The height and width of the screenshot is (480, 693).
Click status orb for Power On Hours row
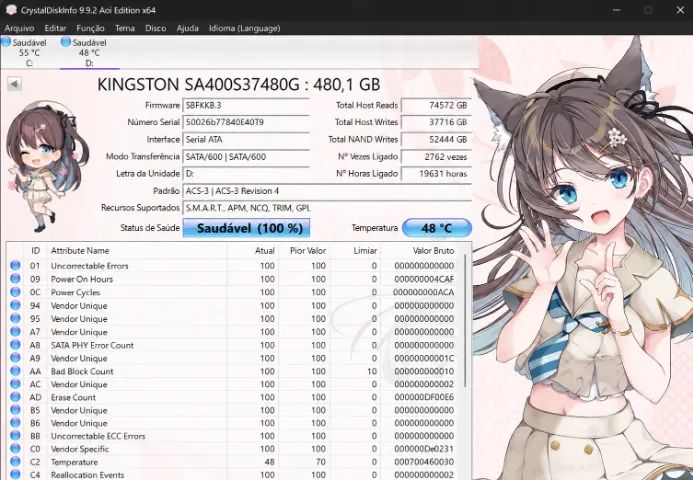[x=15, y=278]
